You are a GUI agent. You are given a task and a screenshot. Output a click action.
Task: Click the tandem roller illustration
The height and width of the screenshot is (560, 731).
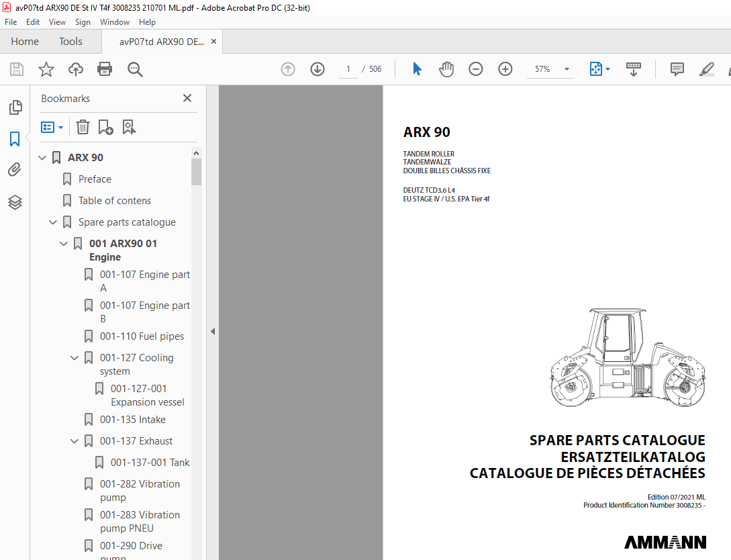(628, 357)
